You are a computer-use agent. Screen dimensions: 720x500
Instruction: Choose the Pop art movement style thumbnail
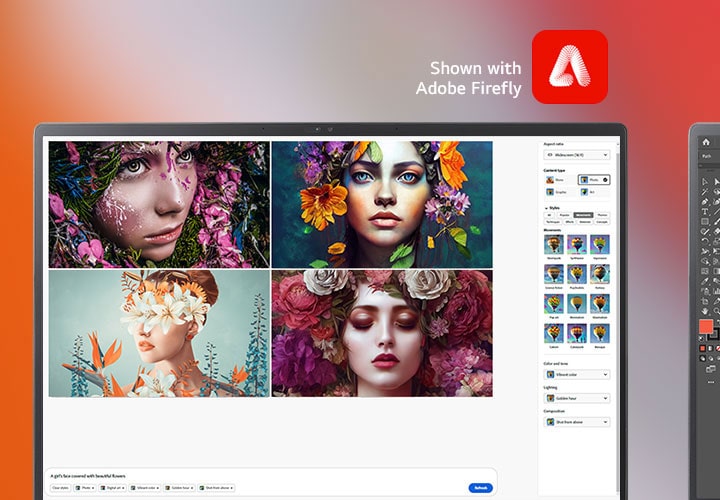pyautogui.click(x=553, y=304)
